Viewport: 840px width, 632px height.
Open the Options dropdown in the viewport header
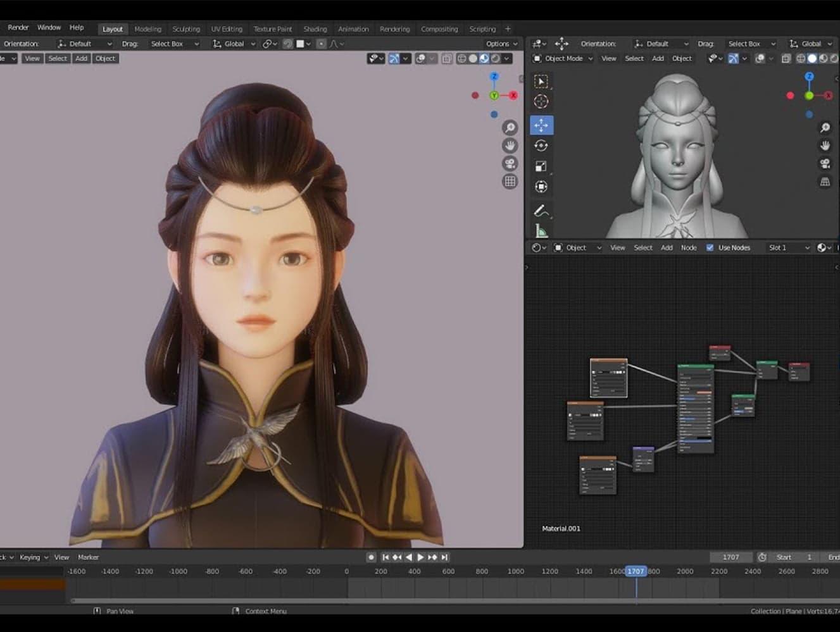[x=499, y=44]
